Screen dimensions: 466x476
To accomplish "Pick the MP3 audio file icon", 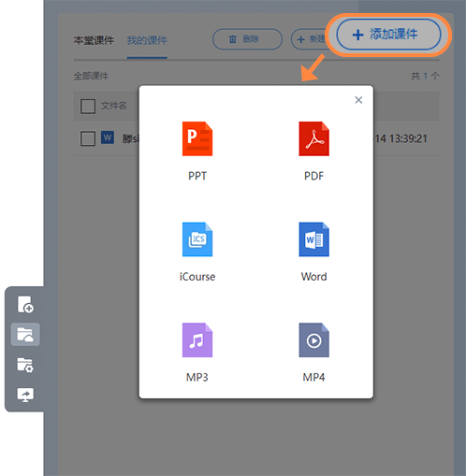I will pyautogui.click(x=197, y=340).
